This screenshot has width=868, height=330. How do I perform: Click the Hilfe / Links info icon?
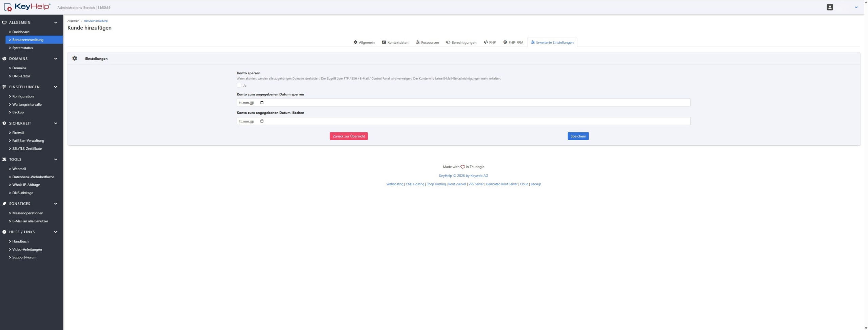4,232
